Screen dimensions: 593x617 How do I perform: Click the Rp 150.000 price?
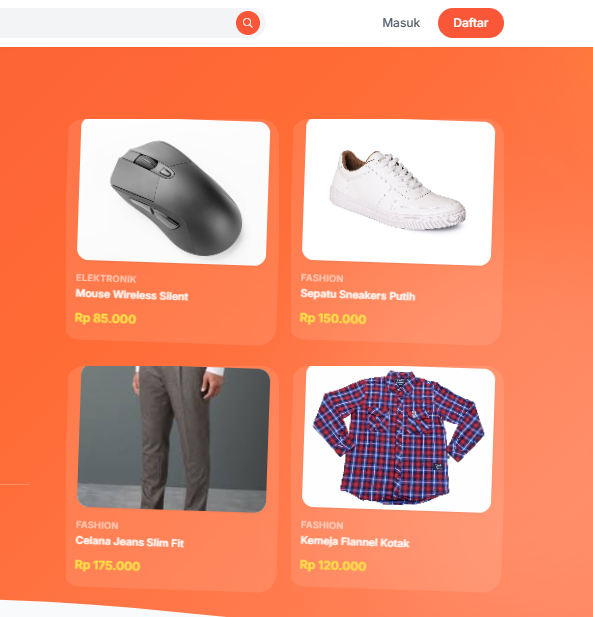[x=333, y=318]
